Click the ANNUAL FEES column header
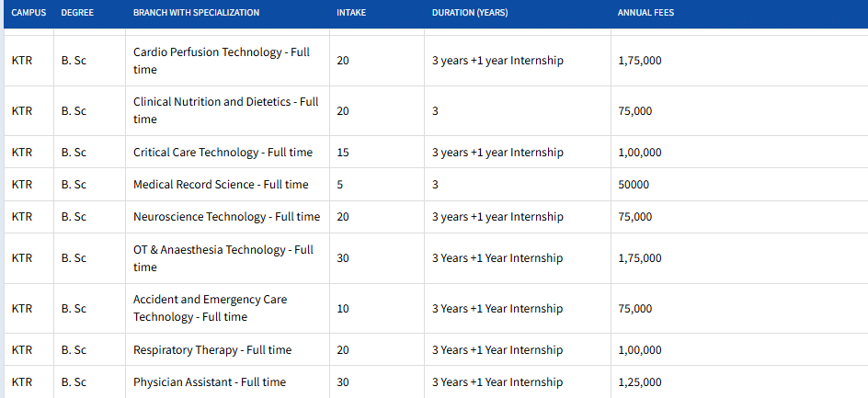 [648, 13]
